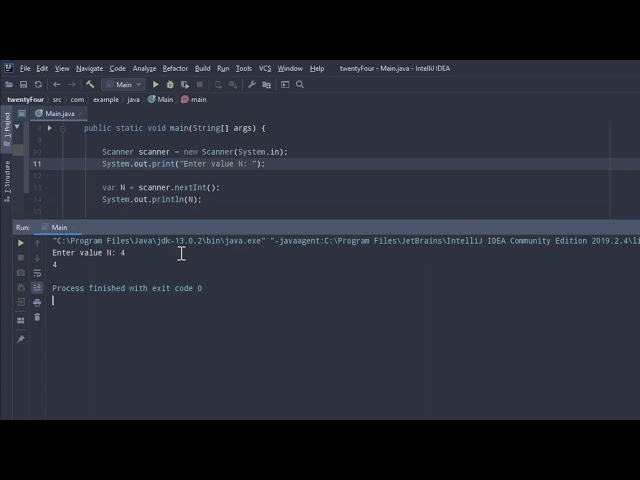Toggle the Project tool window side tab
This screenshot has width=640, height=480.
pyautogui.click(x=7, y=129)
